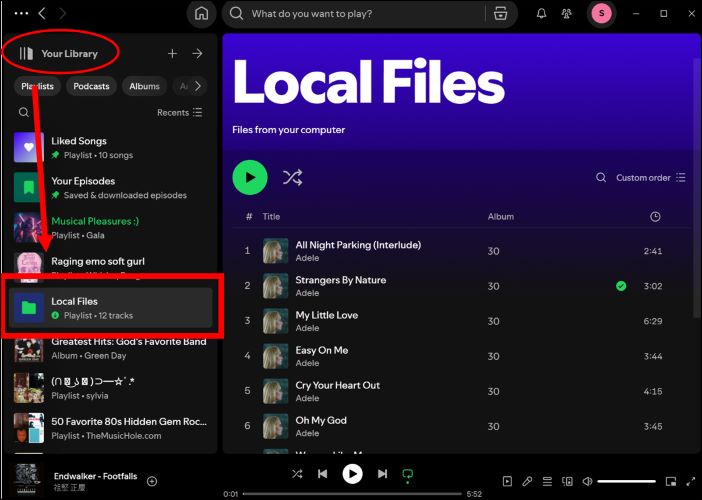The image size is (702, 500).
Task: Search within Your Library using magnifier
Action: pos(24,113)
